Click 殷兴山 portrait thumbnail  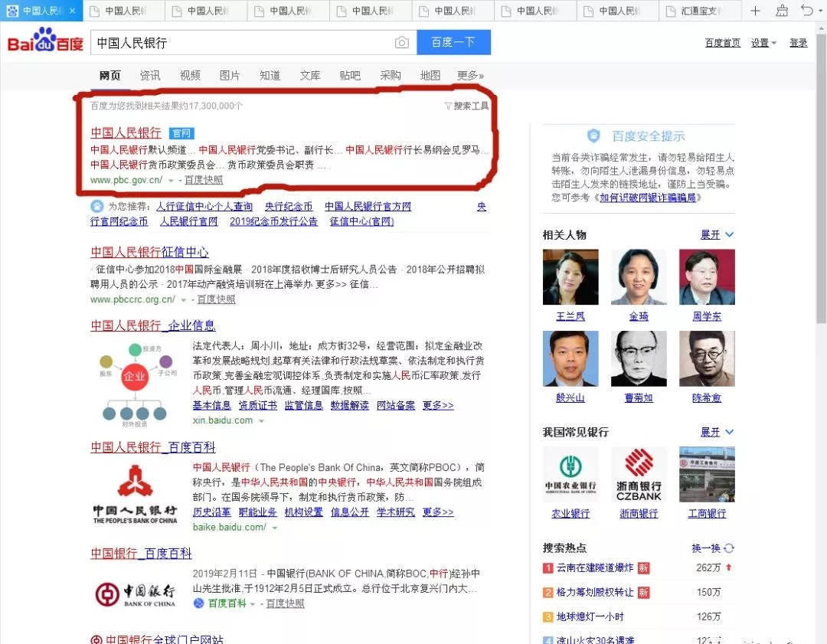tap(570, 358)
